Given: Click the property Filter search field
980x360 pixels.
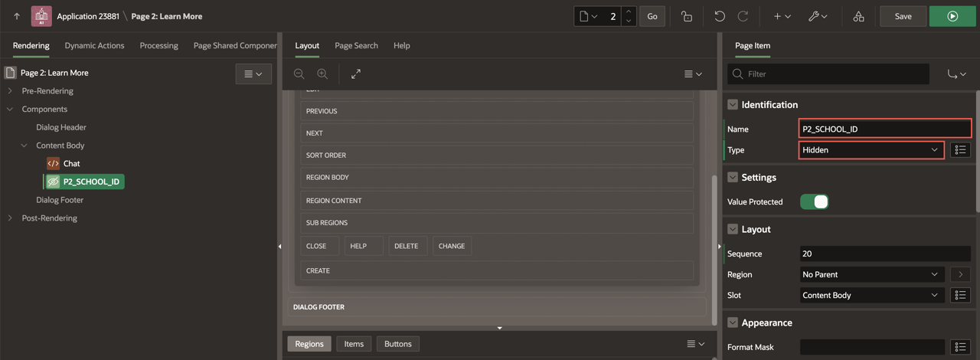Looking at the screenshot, I should click(x=835, y=74).
